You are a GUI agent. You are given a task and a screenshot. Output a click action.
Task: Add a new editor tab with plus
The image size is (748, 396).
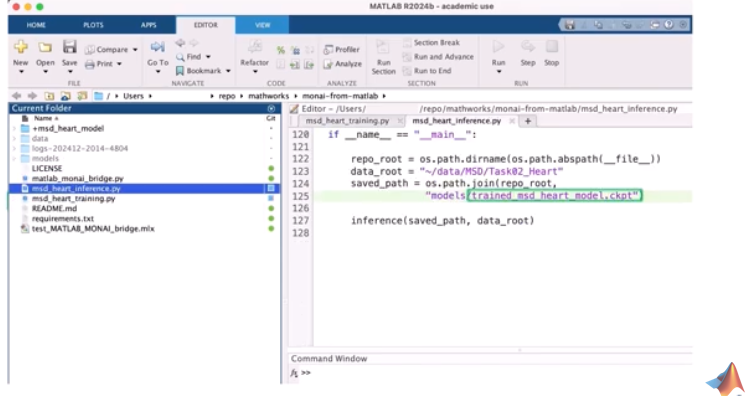(528, 121)
